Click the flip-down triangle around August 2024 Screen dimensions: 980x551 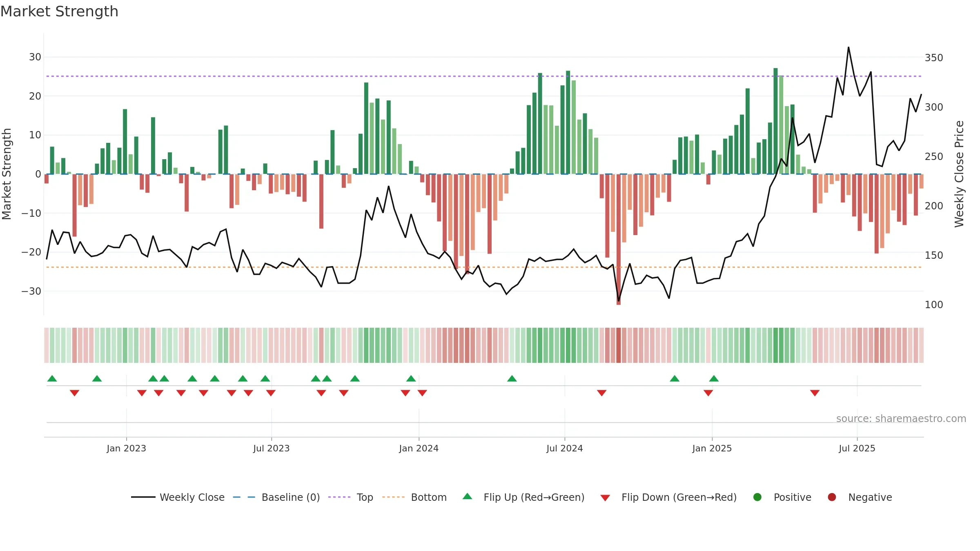point(602,393)
